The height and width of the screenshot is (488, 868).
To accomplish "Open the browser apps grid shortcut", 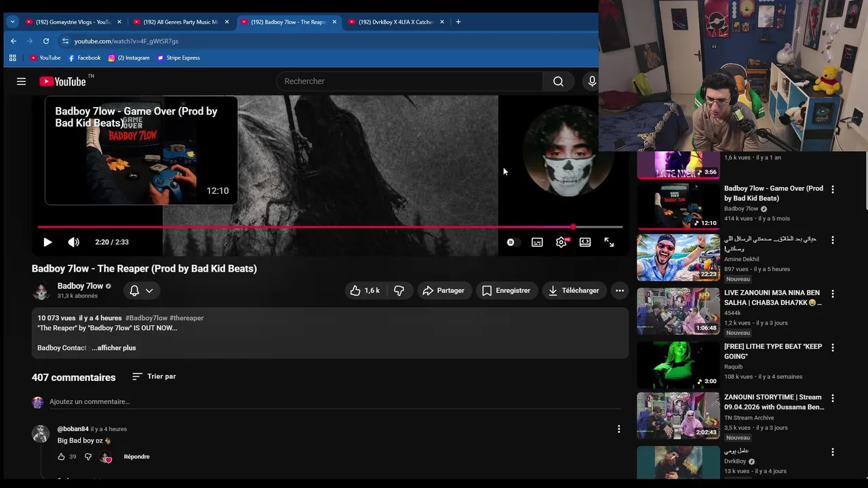I will 12,58.
